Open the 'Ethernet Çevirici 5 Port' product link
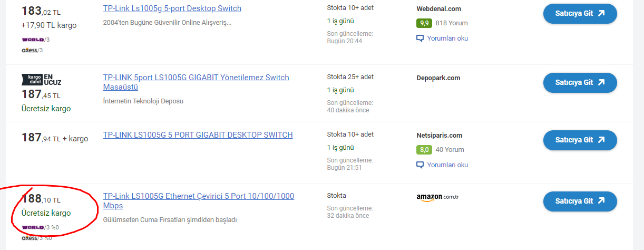Image resolution: width=644 pixels, height=250 pixels. (198, 196)
